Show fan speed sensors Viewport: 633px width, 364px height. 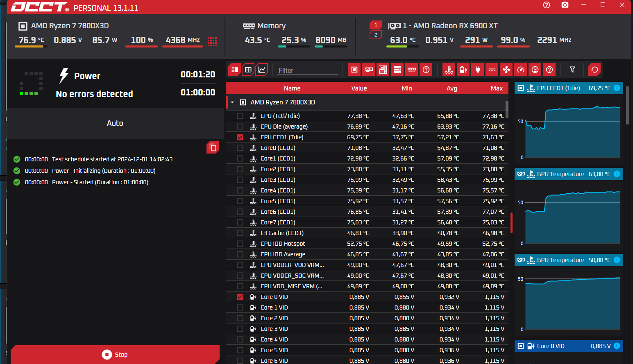(506, 70)
